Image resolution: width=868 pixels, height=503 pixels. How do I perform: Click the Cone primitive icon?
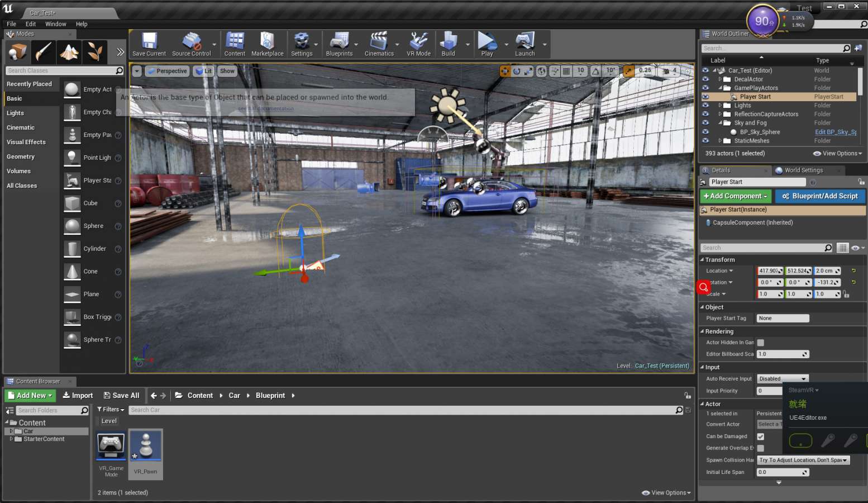pos(72,272)
